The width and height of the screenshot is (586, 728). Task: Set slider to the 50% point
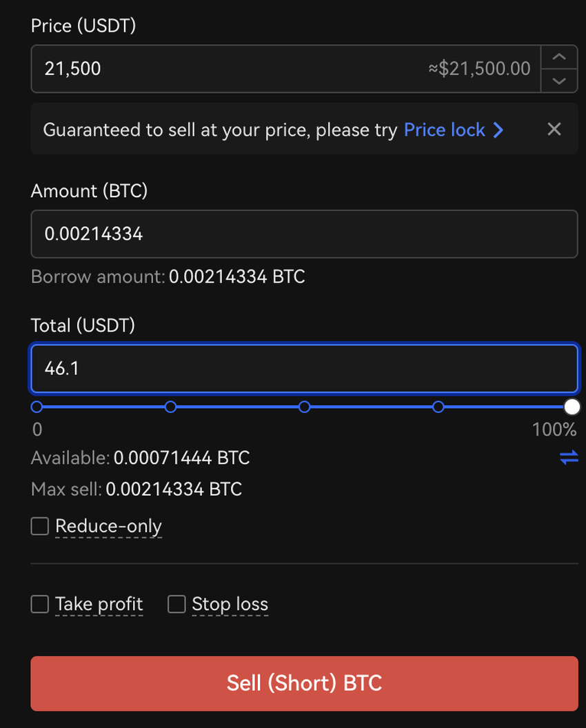click(x=305, y=407)
